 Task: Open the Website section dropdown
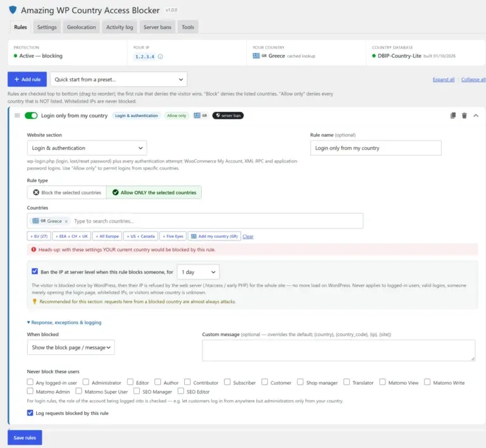[87, 148]
